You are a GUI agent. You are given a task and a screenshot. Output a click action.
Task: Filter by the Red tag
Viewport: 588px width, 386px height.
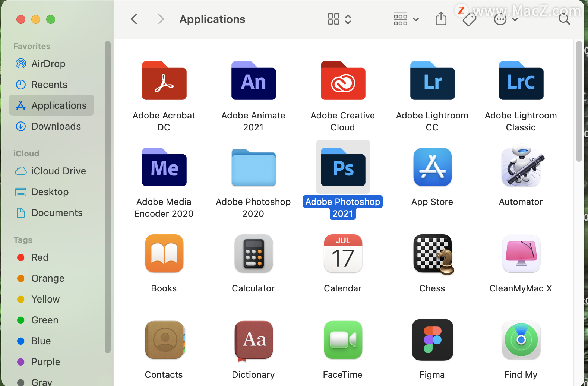click(51, 257)
